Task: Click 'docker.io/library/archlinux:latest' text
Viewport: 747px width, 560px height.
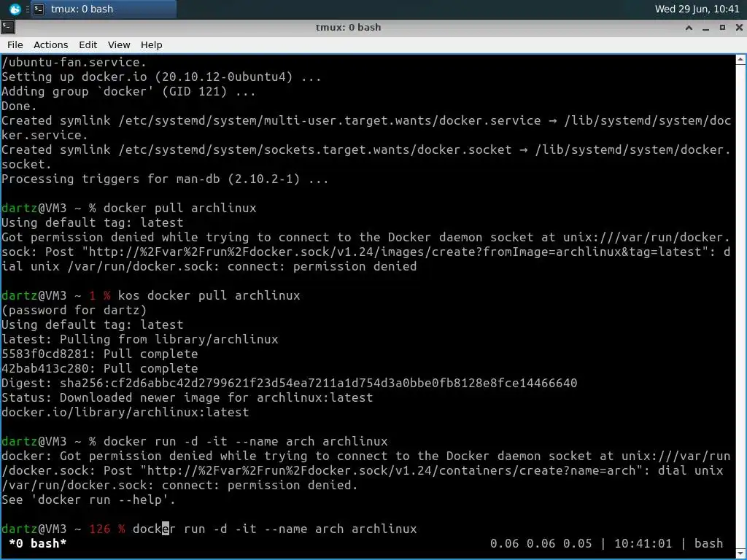Action: (x=125, y=412)
